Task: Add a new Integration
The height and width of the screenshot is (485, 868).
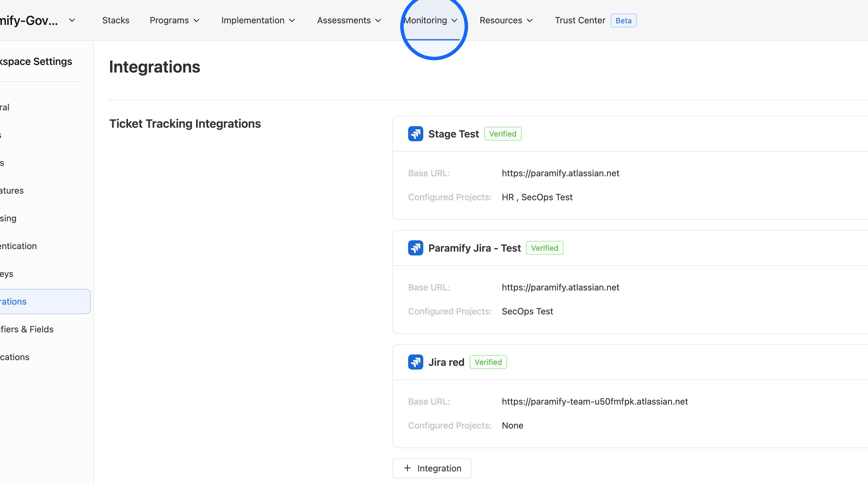Action: 432,468
